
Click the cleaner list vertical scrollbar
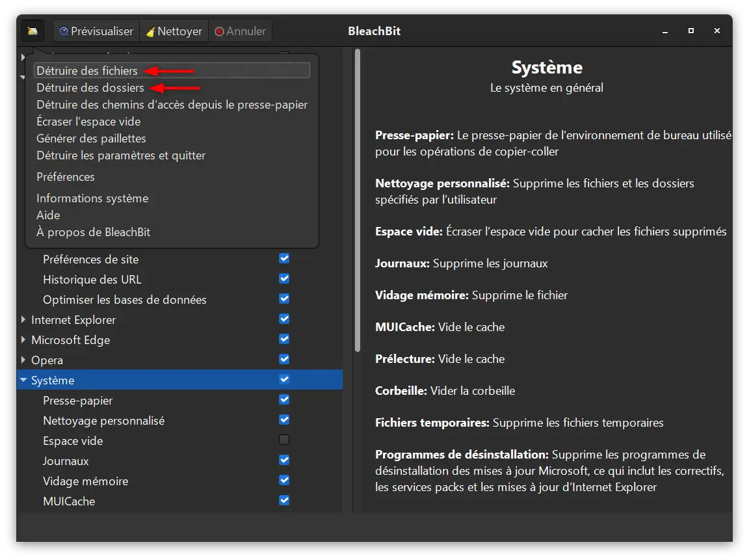click(358, 201)
